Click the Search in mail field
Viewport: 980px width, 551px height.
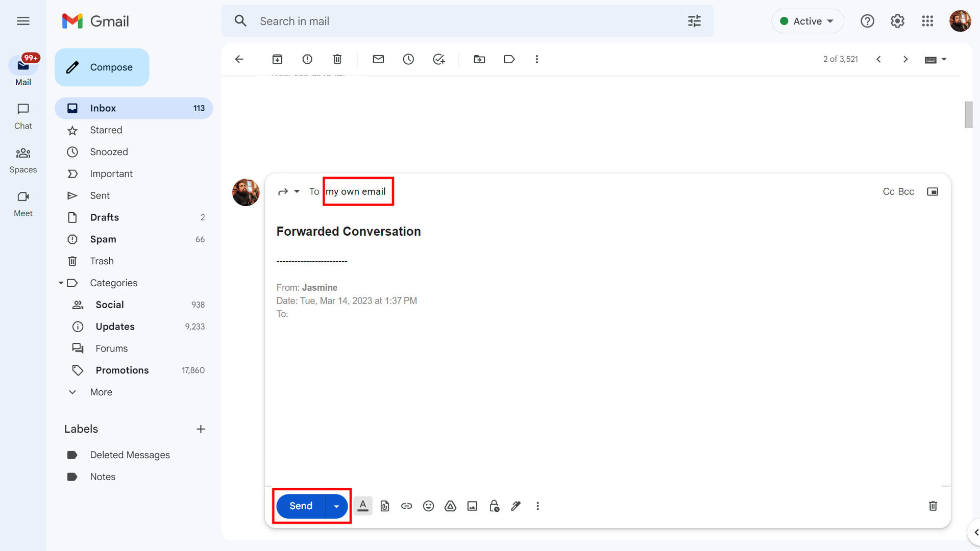[459, 21]
